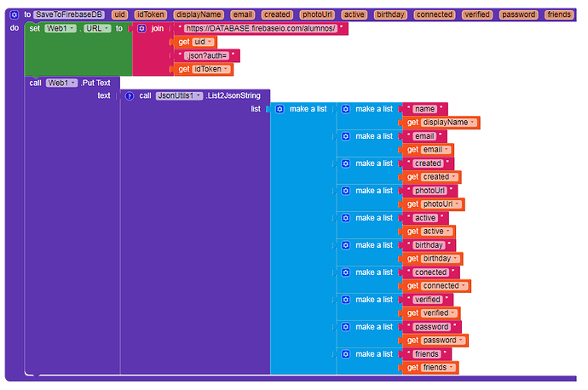Open the gear on the friends list block
The width and height of the screenshot is (588, 390).
click(346, 354)
